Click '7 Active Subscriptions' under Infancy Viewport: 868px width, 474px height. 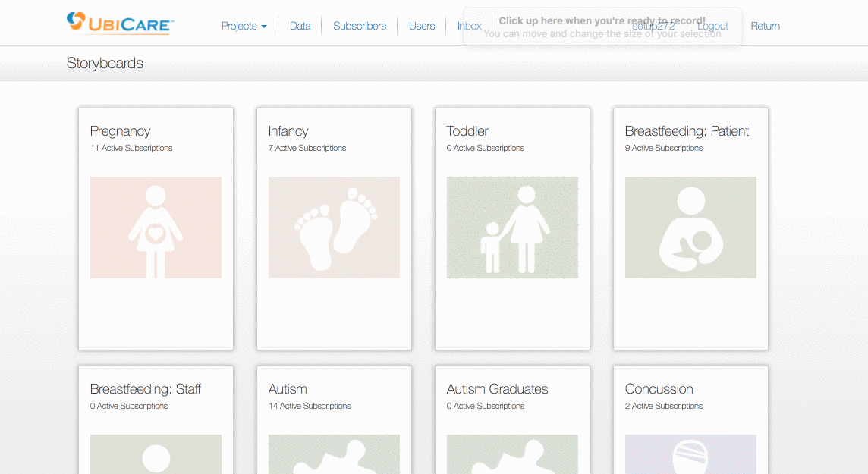click(x=307, y=148)
